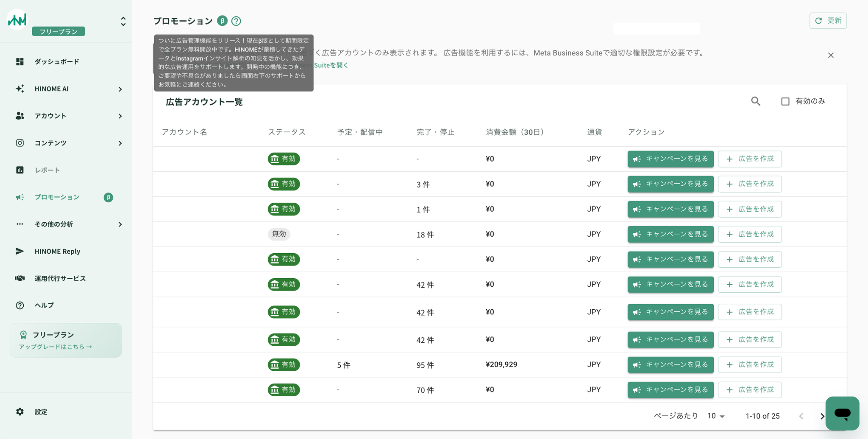
Task: Click the ステータス column header
Action: point(287,132)
